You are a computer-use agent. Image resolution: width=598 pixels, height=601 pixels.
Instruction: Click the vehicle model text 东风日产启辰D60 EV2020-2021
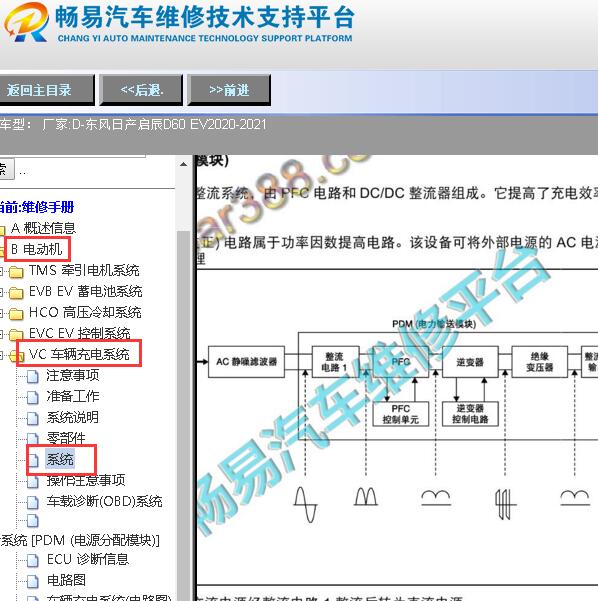[x=175, y=125]
